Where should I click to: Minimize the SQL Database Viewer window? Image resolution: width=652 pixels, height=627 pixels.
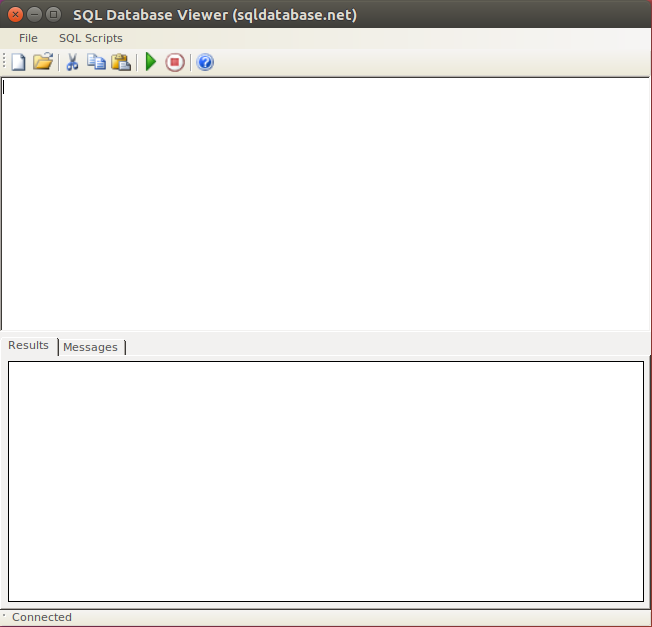tap(35, 15)
